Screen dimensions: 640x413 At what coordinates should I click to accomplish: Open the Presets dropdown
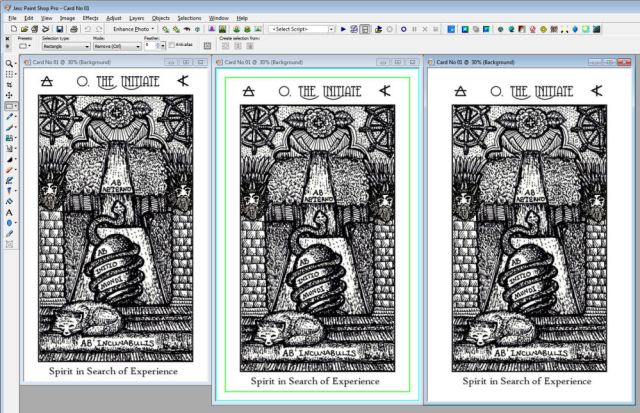click(x=23, y=45)
